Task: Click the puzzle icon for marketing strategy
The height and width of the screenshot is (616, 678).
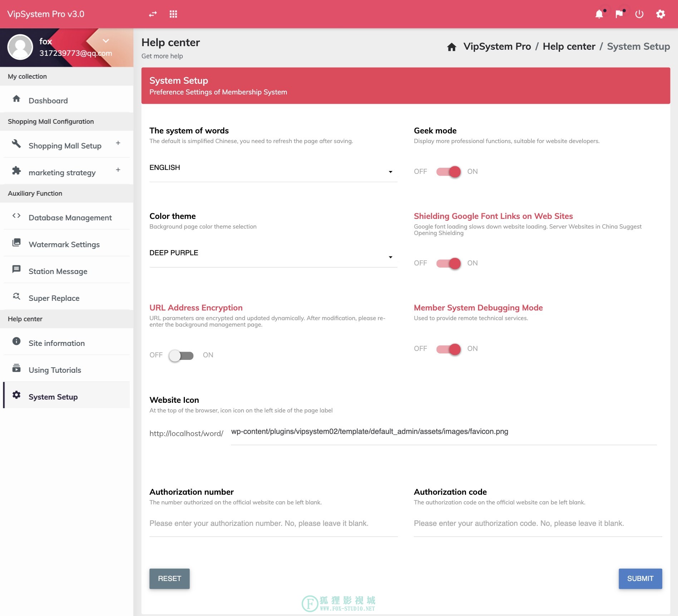Action: click(16, 170)
